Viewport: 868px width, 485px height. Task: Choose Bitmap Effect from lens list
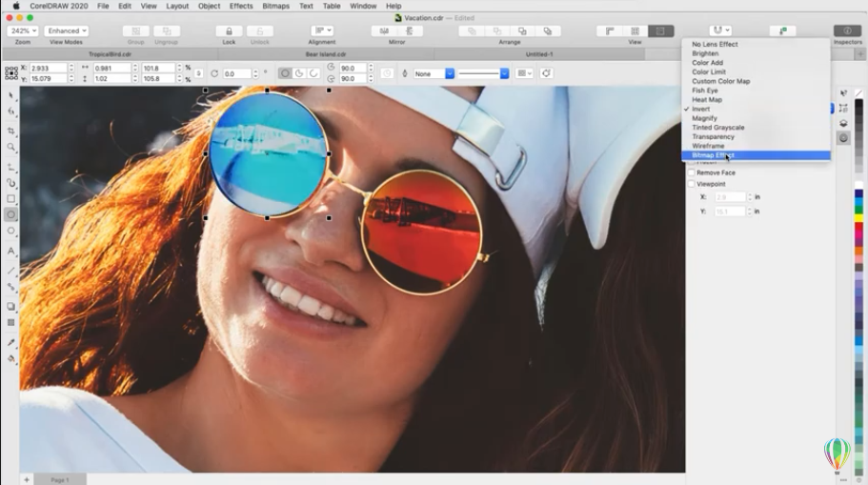tap(713, 155)
